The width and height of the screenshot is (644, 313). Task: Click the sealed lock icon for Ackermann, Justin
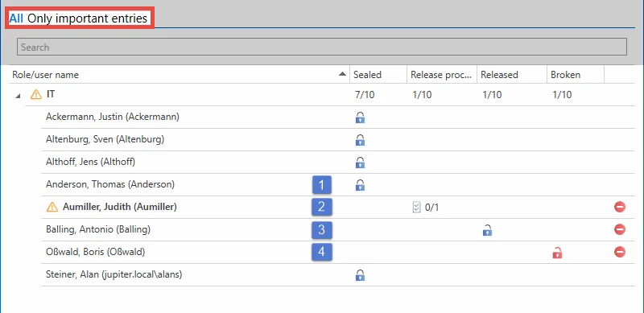pyautogui.click(x=360, y=118)
